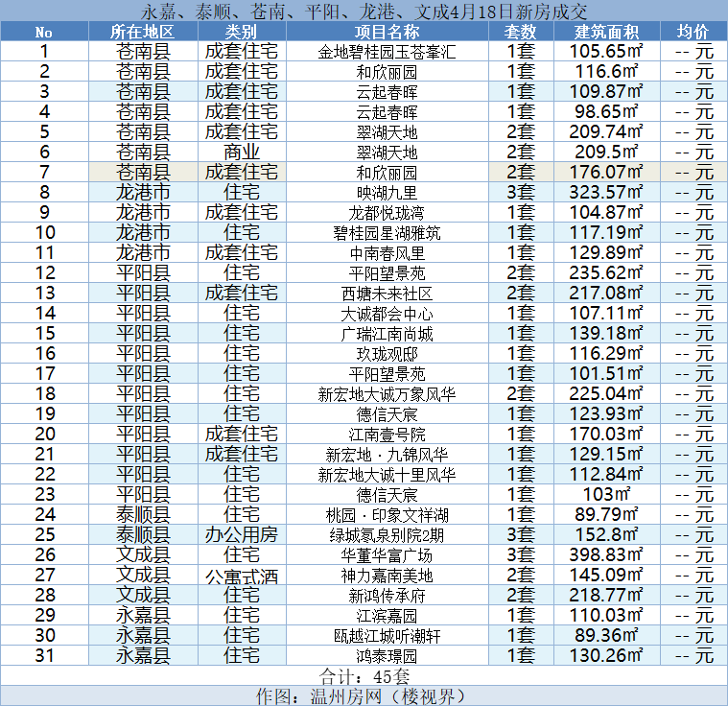728x706 pixels.
Task: Select the area cell 101.51㎡
Action: click(x=606, y=374)
